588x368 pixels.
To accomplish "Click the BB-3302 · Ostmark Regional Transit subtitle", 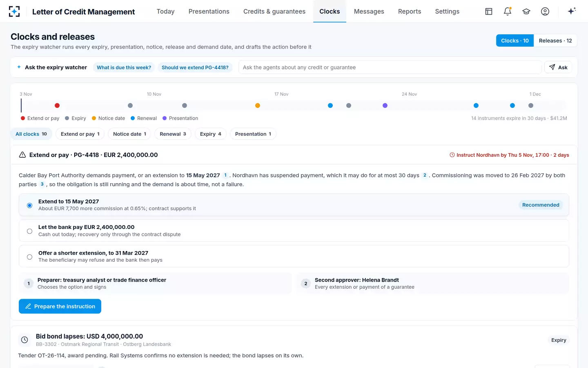I will pyautogui.click(x=103, y=344).
